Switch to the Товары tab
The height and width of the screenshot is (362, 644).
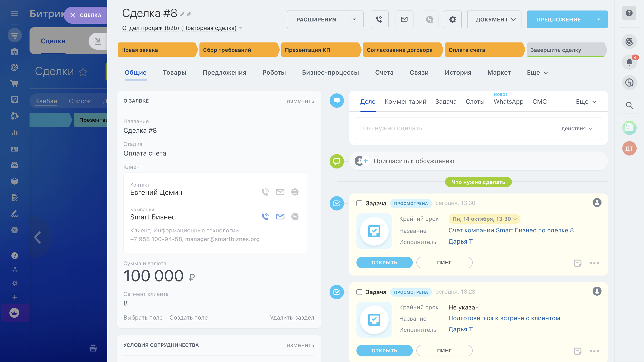pyautogui.click(x=174, y=72)
